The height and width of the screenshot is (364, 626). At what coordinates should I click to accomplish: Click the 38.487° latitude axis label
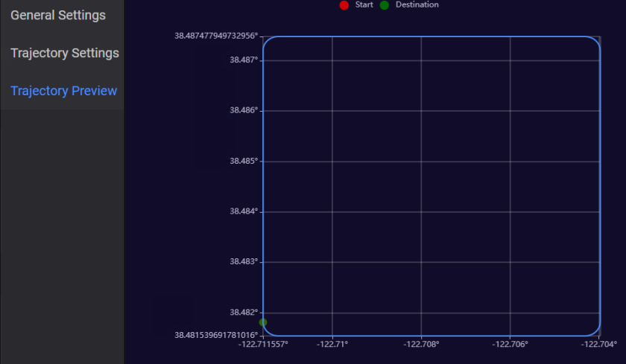[244, 60]
